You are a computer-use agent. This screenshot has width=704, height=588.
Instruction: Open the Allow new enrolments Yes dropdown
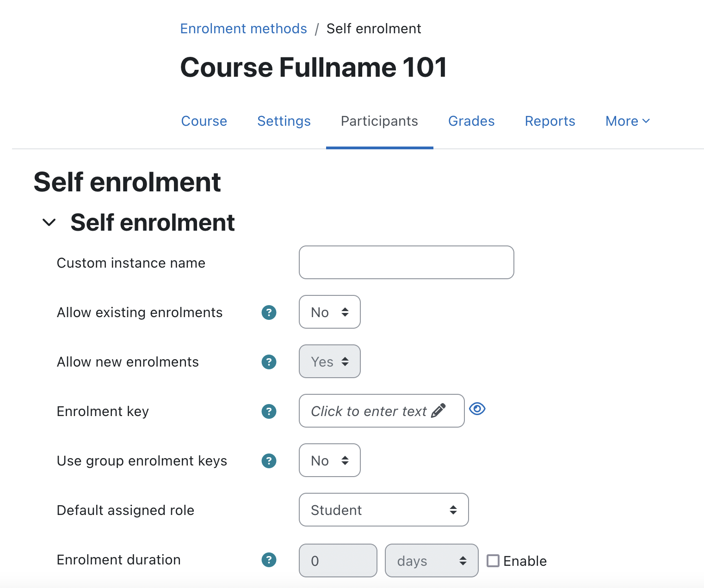click(330, 361)
